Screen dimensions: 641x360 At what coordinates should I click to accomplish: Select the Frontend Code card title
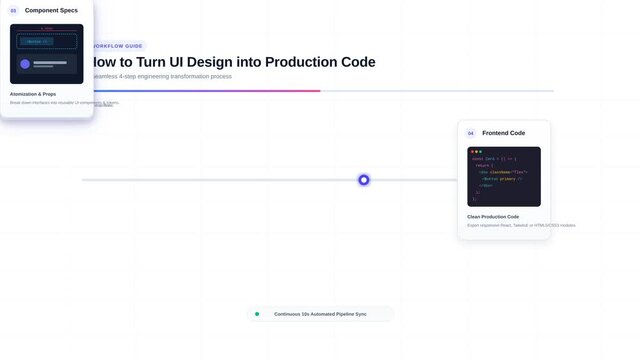tap(503, 133)
